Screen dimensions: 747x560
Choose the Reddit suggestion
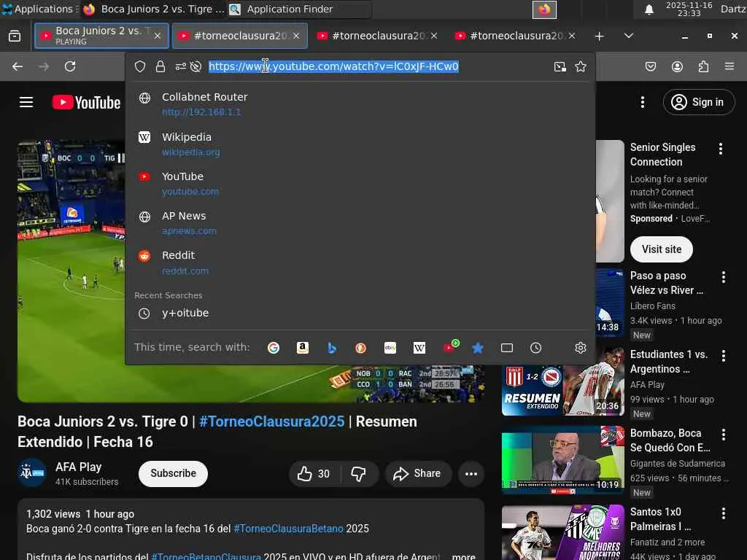[360, 262]
